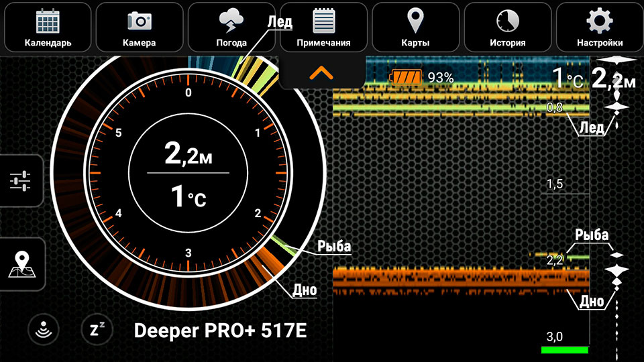The image size is (644, 362).
Task: Select the Рыба label on sonar chart
Action: pos(591,235)
